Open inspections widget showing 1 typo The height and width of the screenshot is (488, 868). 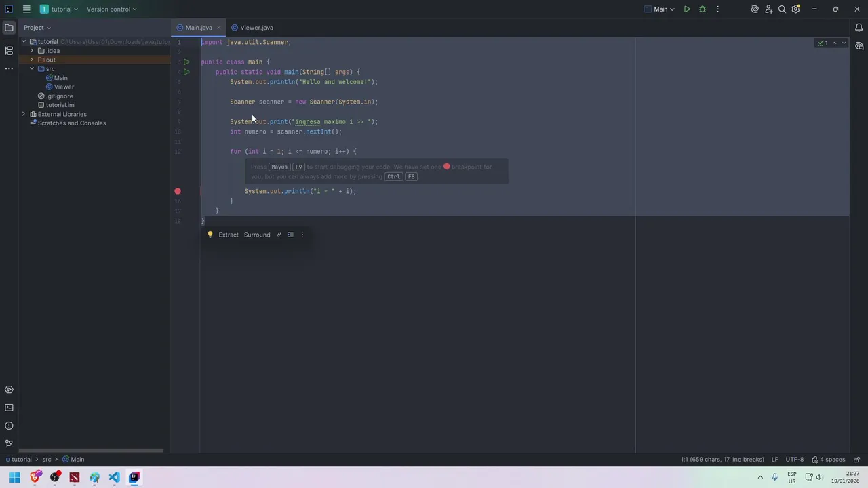point(823,43)
